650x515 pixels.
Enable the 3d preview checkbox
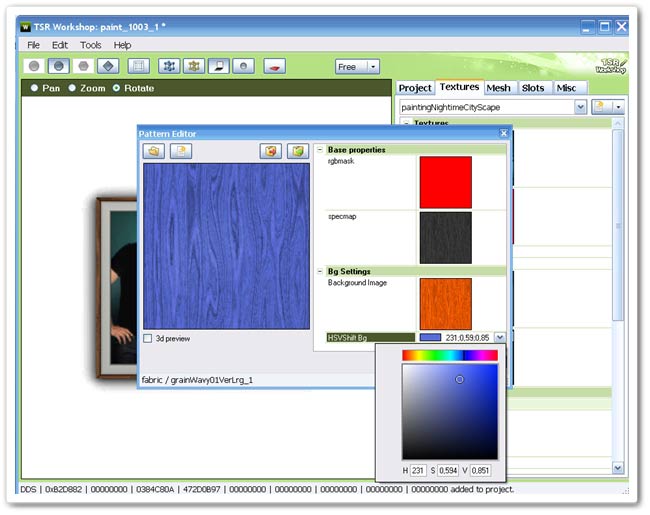(148, 338)
